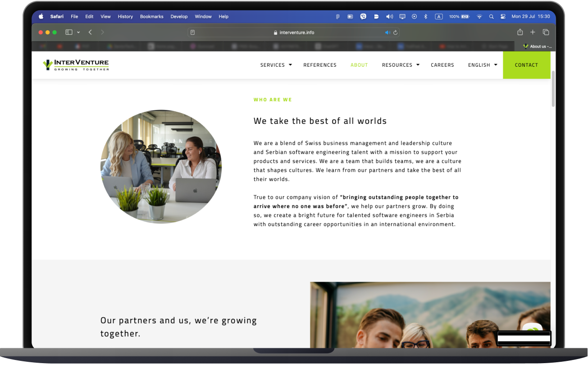Open the Share icon in the toolbar
588x369 pixels.
click(520, 32)
